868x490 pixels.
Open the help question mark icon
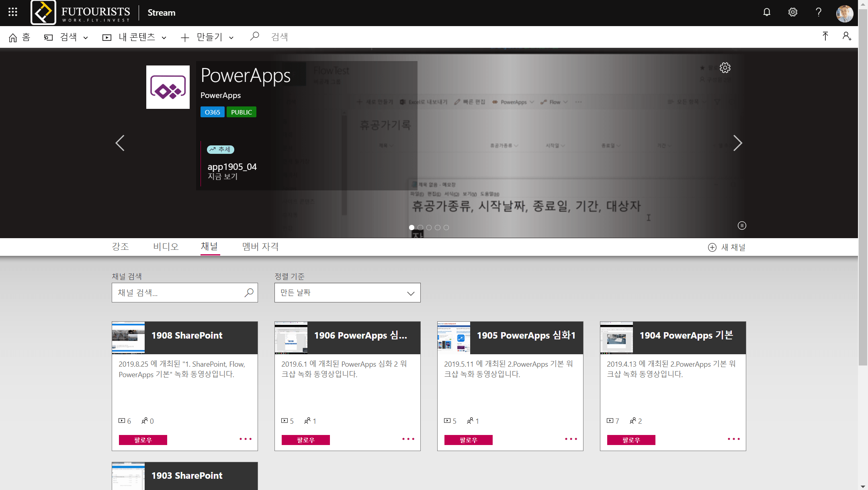[818, 12]
